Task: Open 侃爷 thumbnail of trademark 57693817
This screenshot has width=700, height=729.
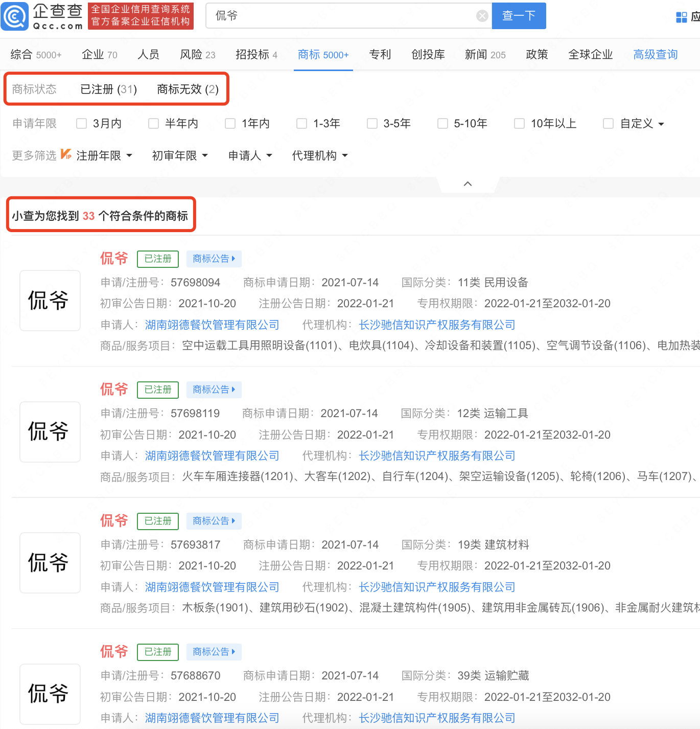Action: click(x=50, y=563)
